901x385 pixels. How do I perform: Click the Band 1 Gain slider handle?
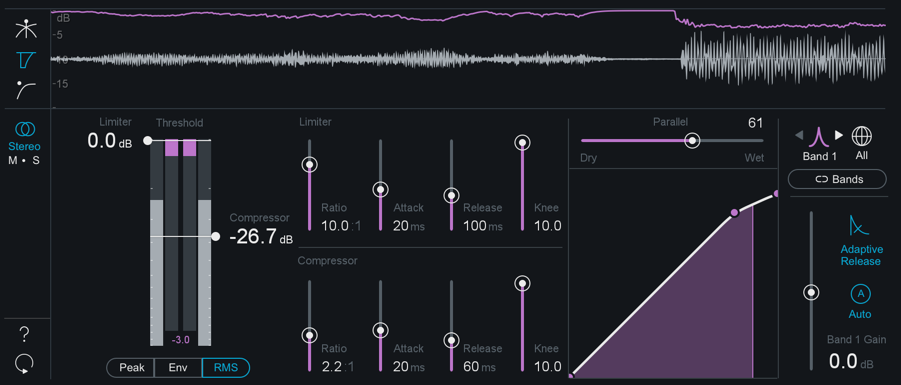811,292
